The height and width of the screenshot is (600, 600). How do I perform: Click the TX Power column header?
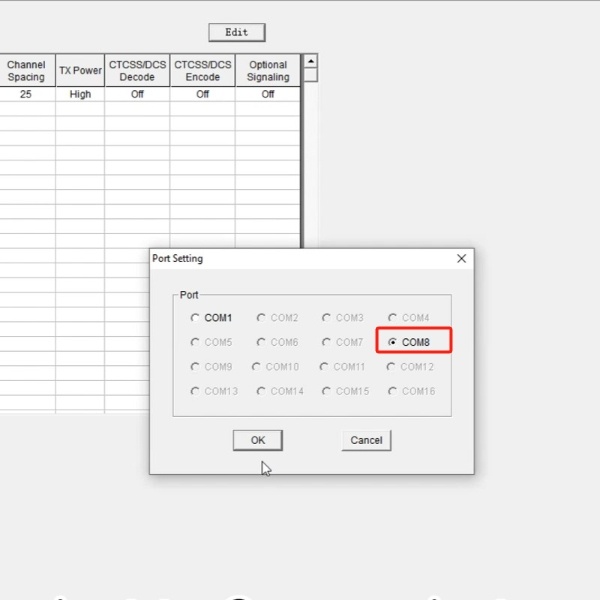[80, 70]
